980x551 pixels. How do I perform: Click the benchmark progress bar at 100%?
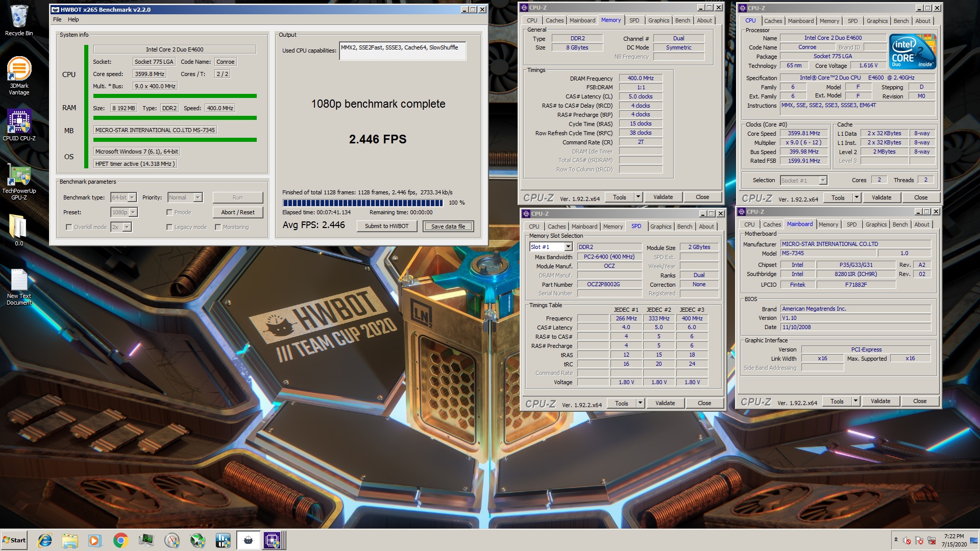point(363,203)
